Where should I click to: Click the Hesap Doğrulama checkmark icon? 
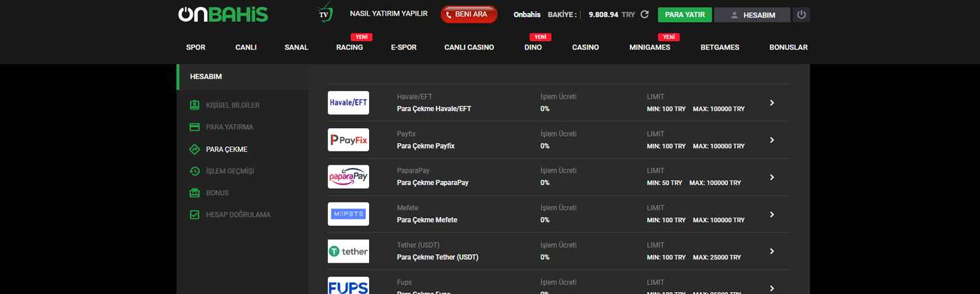[194, 214]
